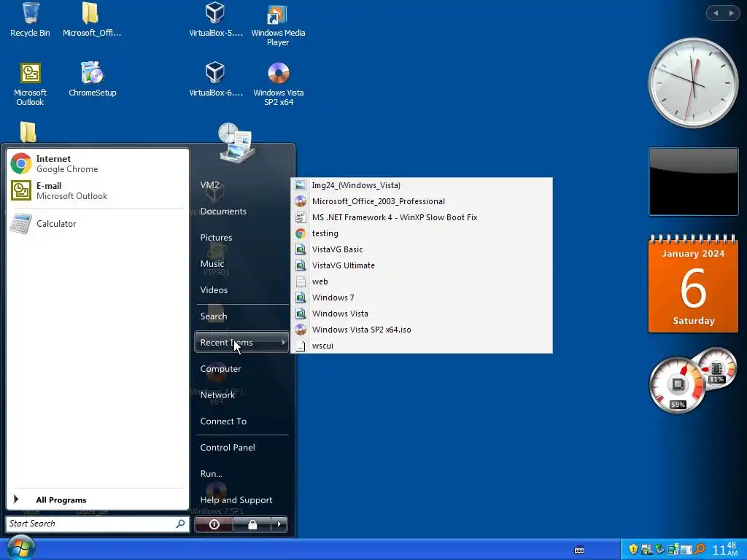Open recent Microsoft_Office_2003_Professional
Viewport: 747px width, 560px height.
422,201
